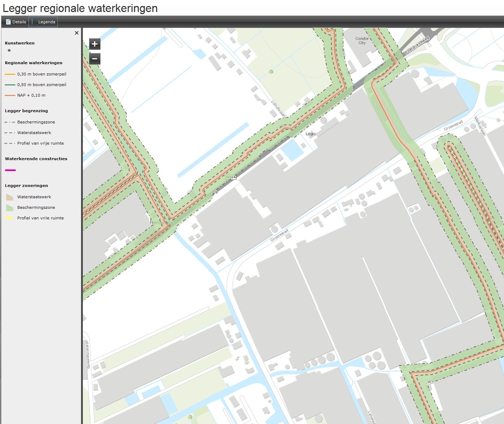
Task: Click the 'Condor City' map label
Action: [x=362, y=41]
